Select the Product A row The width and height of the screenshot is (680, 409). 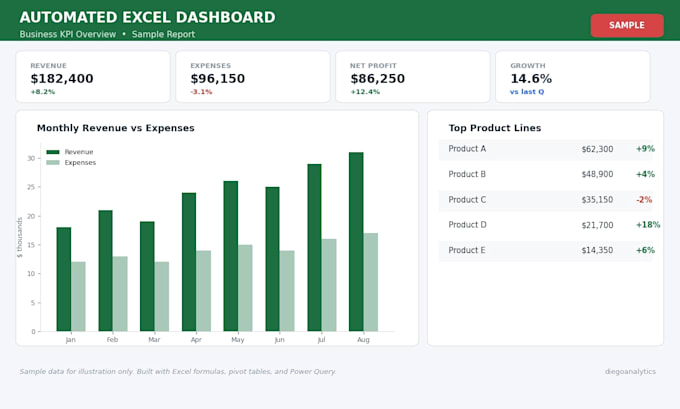(x=546, y=149)
